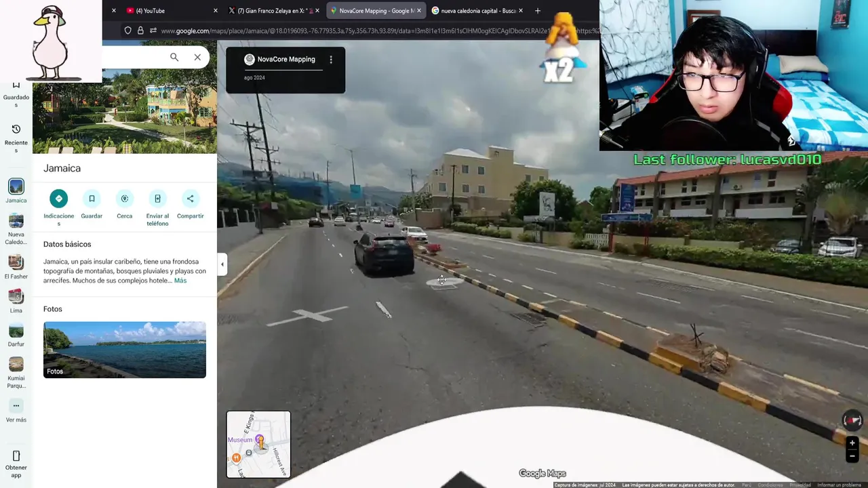The image size is (868, 488).
Task: Select the Darfur recent place
Action: click(16, 335)
